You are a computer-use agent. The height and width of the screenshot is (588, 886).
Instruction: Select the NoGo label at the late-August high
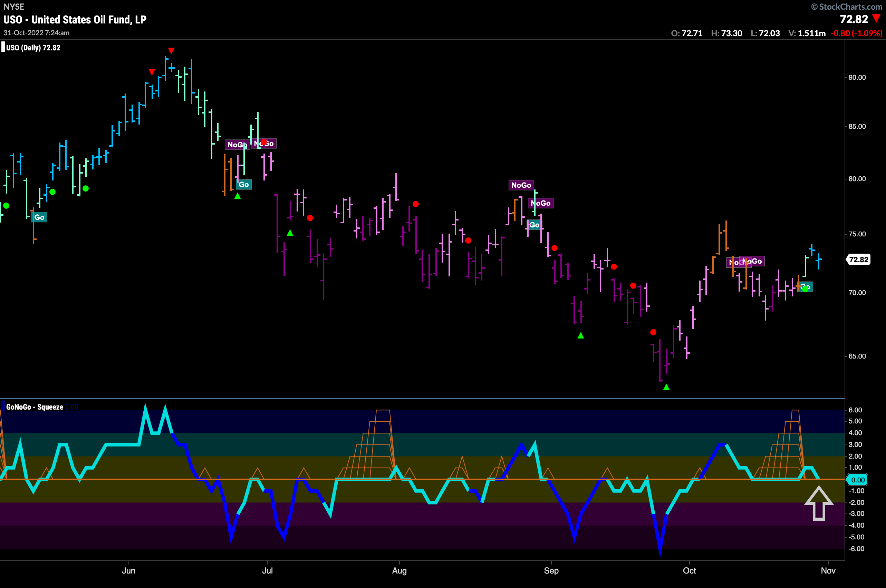pyautogui.click(x=521, y=185)
